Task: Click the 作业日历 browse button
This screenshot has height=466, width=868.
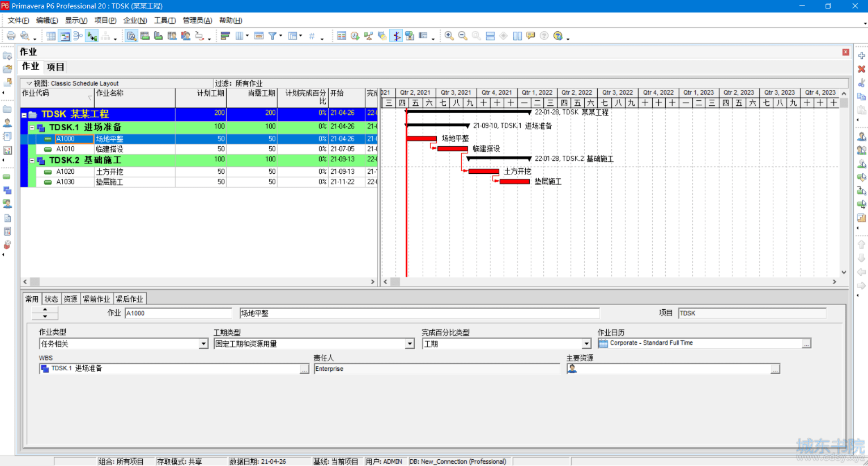Action: click(x=807, y=344)
